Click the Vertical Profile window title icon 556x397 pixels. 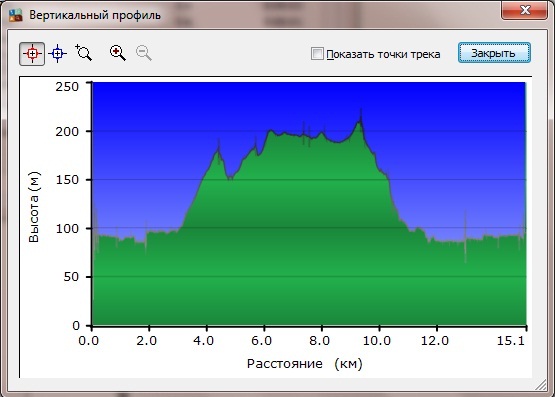pyautogui.click(x=16, y=15)
